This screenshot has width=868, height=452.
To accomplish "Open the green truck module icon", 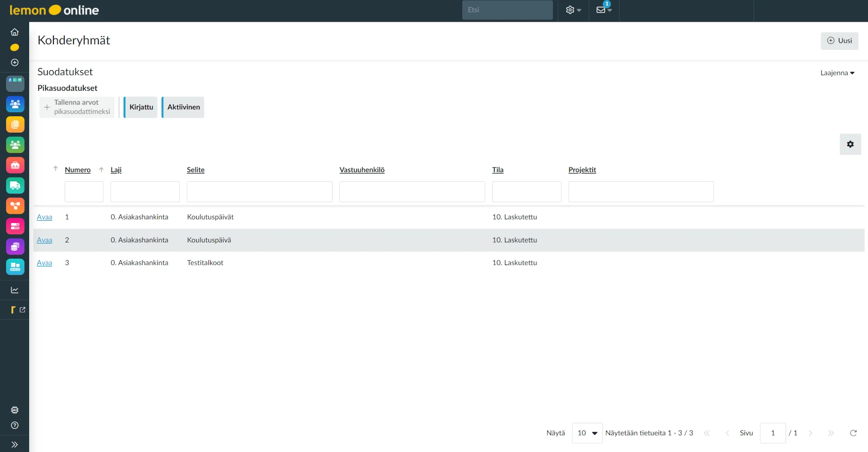I will pos(15,186).
